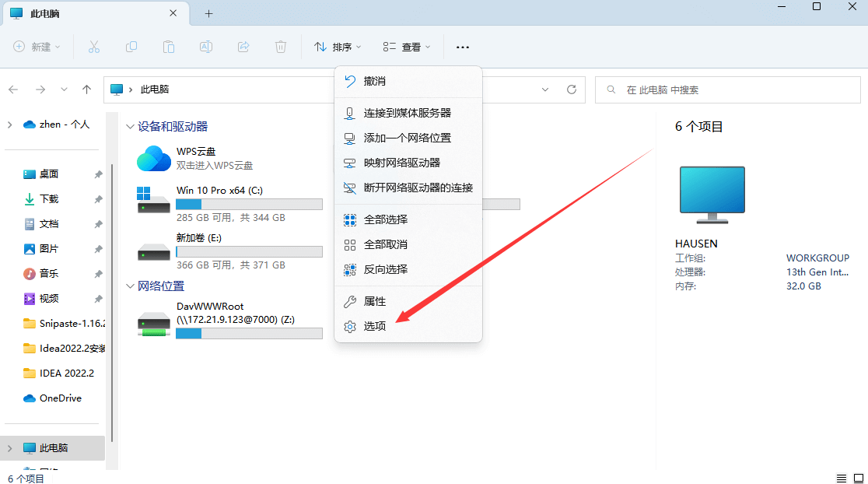Click the Delete (trash) icon
The height and width of the screenshot is (484, 868).
(x=280, y=47)
